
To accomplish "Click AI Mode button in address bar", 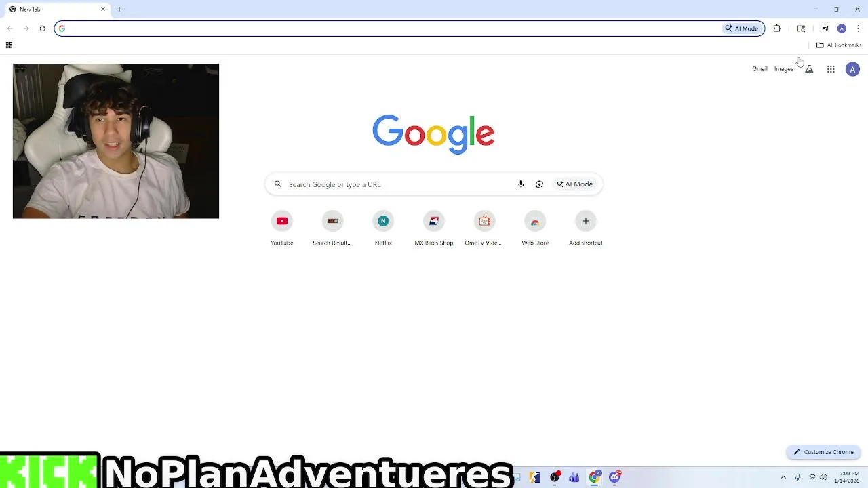I will click(x=742, y=28).
